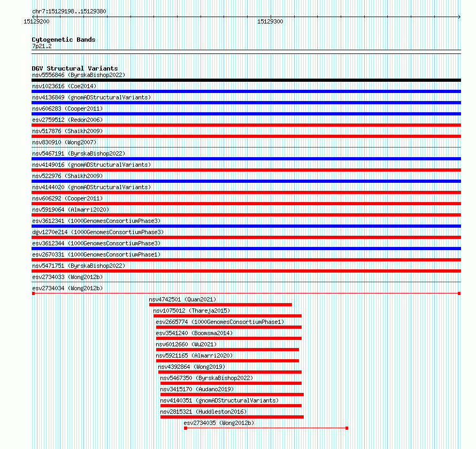Click the red bar under esv2759512 (Redon2006)
The image size is (476, 449).
[x=246, y=125]
